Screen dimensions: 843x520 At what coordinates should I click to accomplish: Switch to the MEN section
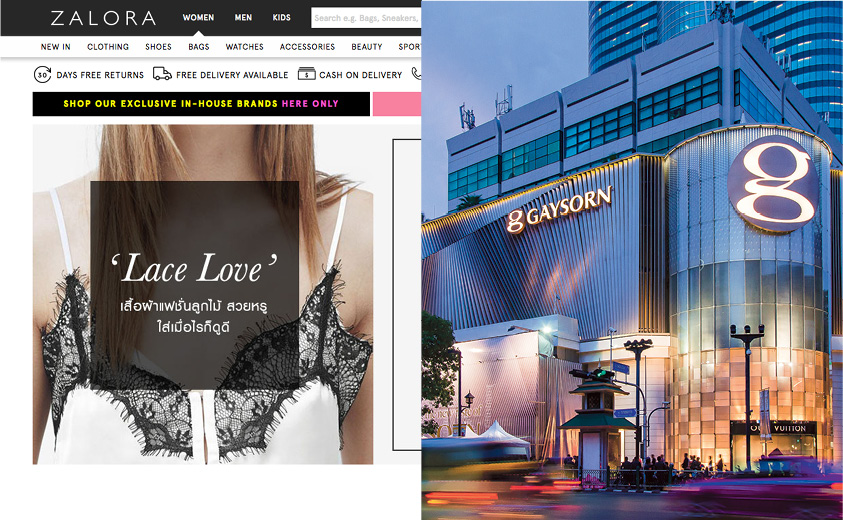pos(243,18)
